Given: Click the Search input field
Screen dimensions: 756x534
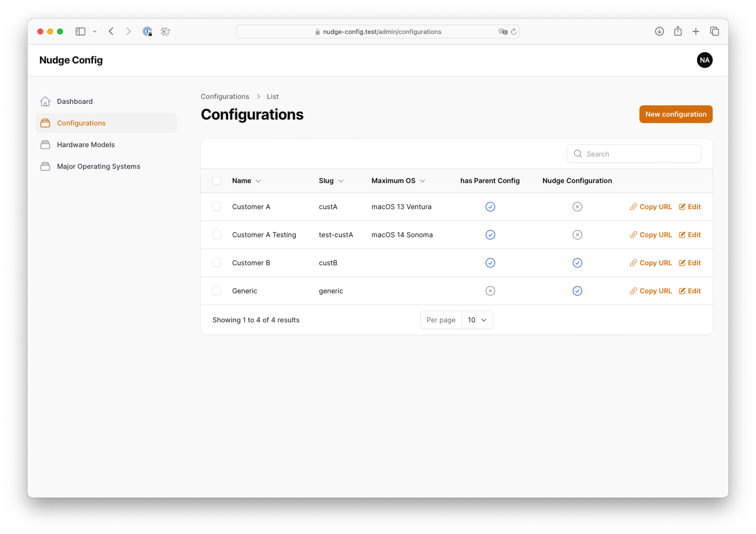Looking at the screenshot, I should click(x=639, y=154).
